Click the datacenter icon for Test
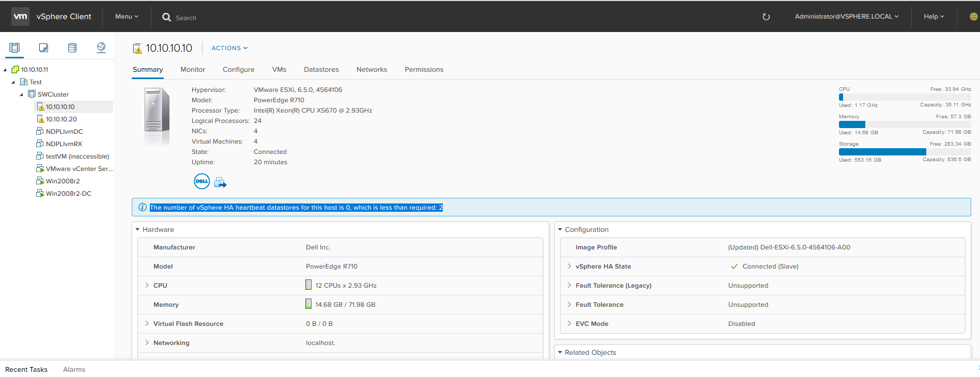 (24, 82)
